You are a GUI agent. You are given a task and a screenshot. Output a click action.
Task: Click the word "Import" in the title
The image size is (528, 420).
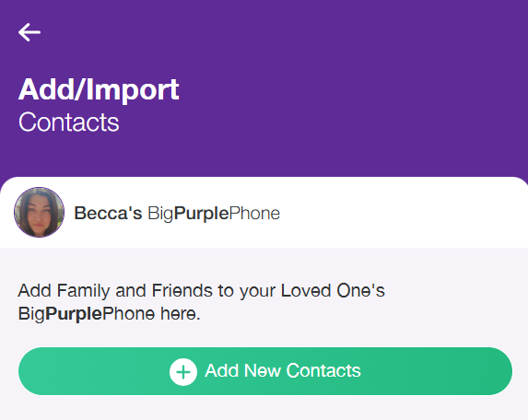133,90
